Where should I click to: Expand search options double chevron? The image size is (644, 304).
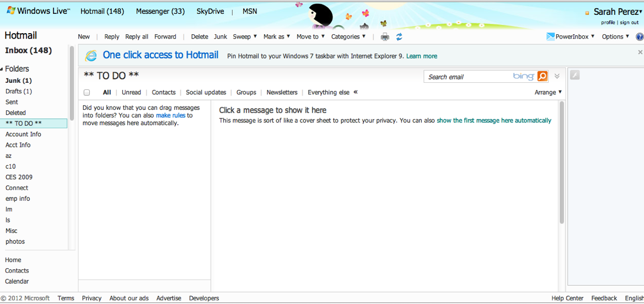557,76
